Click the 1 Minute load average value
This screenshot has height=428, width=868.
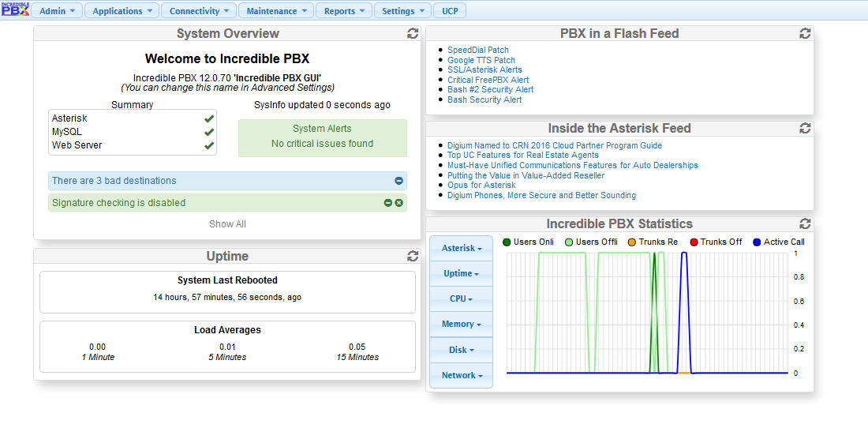(x=97, y=347)
